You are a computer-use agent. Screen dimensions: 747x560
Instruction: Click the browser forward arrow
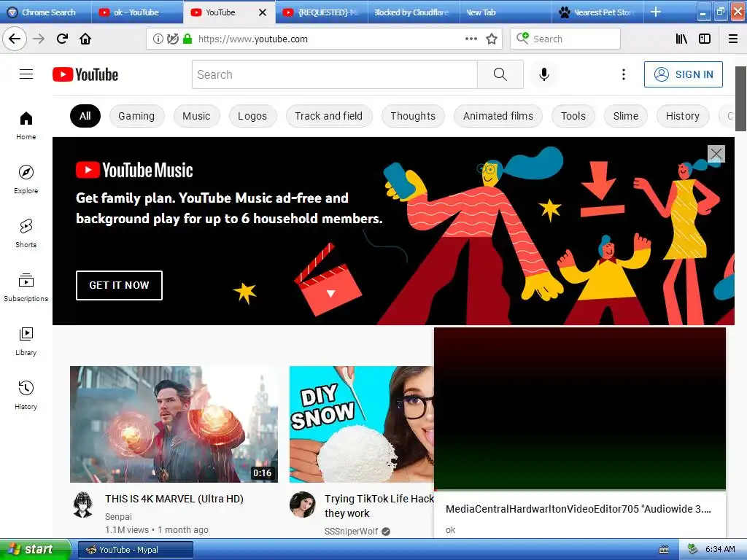[x=39, y=39]
